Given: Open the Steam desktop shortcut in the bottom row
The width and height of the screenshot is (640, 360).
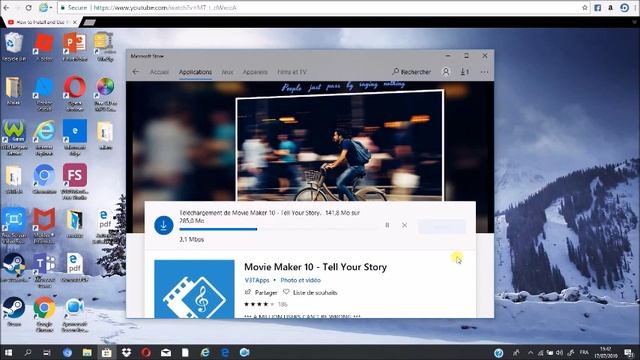Looking at the screenshot, I should pyautogui.click(x=14, y=311).
